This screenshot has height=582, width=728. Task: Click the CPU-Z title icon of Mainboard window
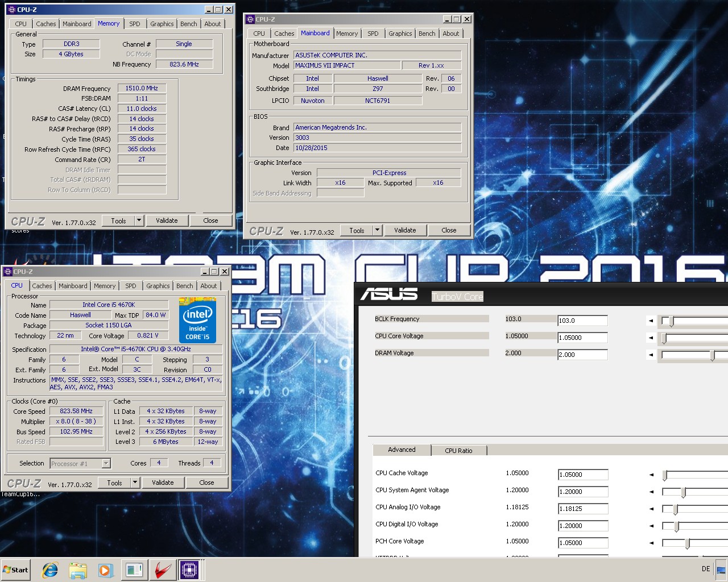250,19
